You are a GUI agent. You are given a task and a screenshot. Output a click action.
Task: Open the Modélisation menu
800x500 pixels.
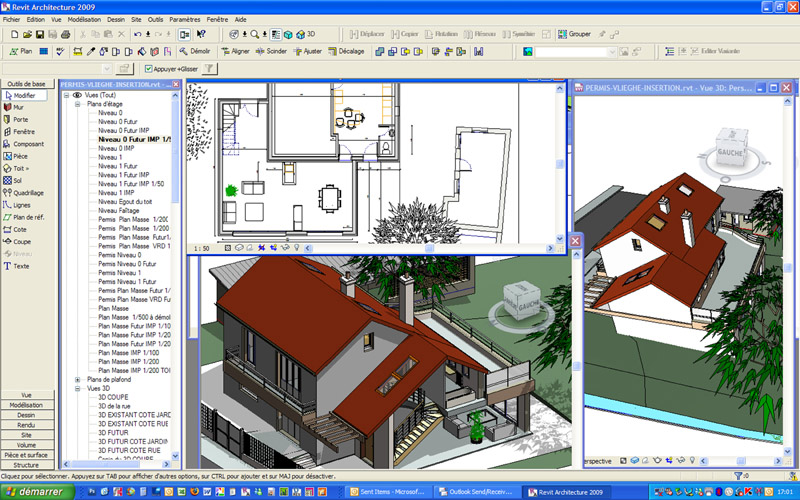pos(85,19)
